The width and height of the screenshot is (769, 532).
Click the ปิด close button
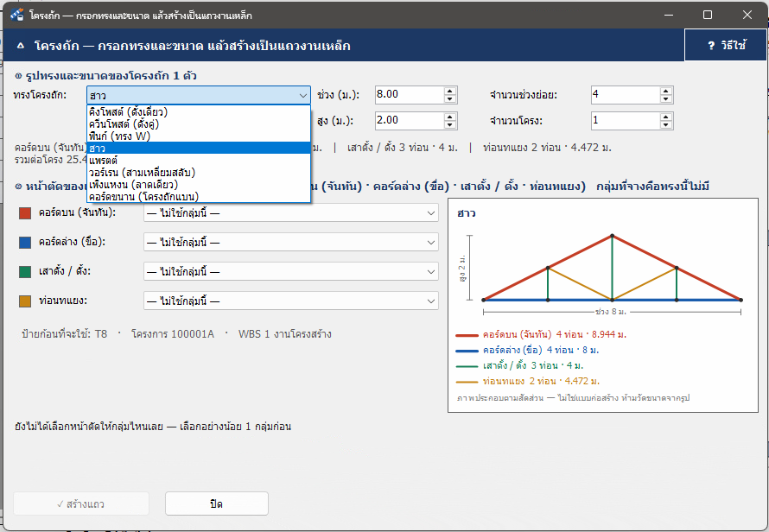217,503
